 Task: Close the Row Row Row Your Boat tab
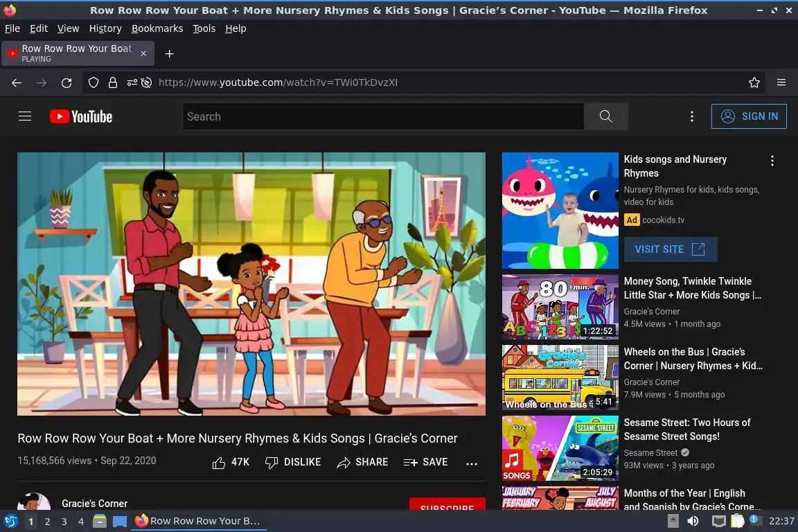click(143, 53)
